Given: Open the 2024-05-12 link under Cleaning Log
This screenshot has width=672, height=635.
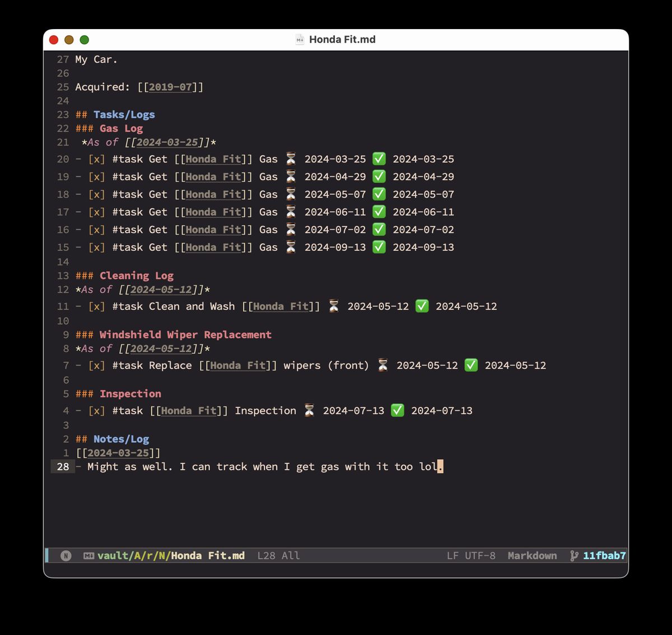Looking at the screenshot, I should coord(161,290).
